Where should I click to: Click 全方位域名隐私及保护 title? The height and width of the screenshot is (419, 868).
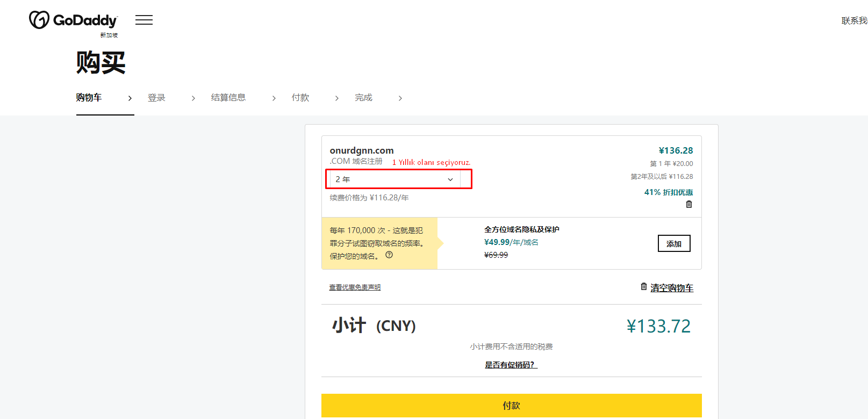coord(522,229)
